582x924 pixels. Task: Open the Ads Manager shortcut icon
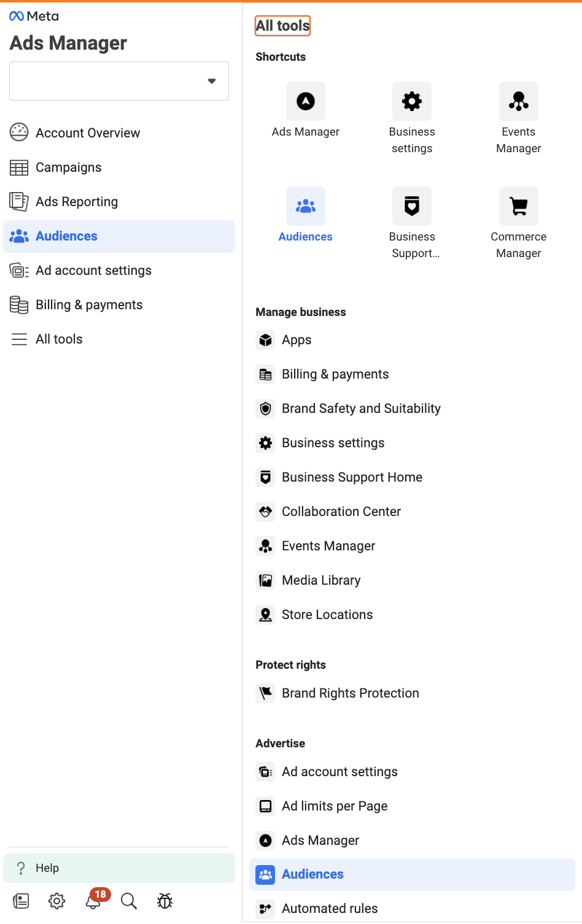[x=306, y=101]
